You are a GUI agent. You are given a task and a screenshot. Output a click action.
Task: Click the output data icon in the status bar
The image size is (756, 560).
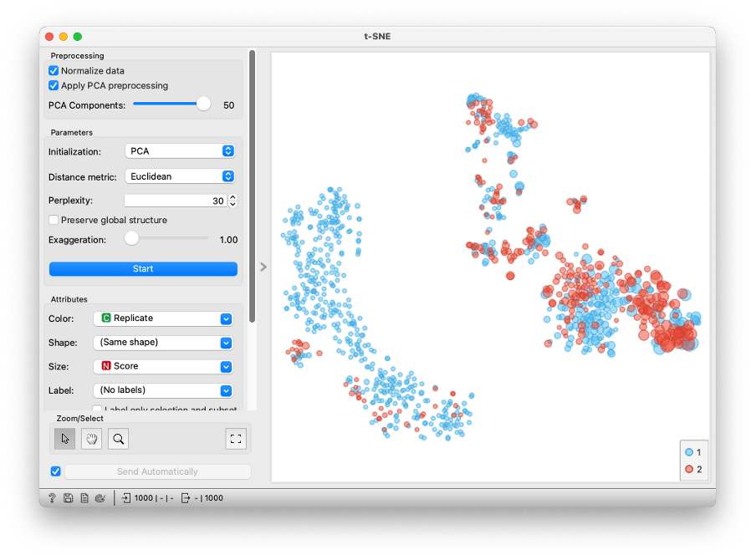(x=186, y=498)
